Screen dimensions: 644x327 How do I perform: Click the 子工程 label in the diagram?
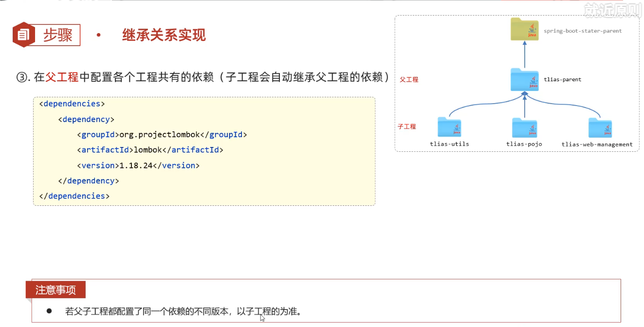click(407, 127)
